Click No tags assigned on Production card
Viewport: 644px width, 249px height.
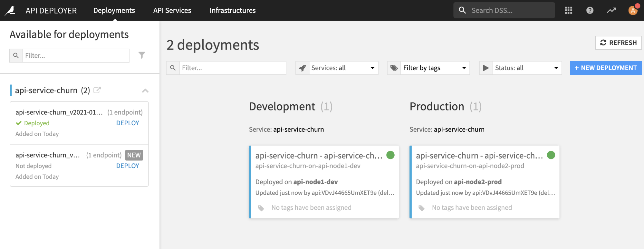click(472, 208)
